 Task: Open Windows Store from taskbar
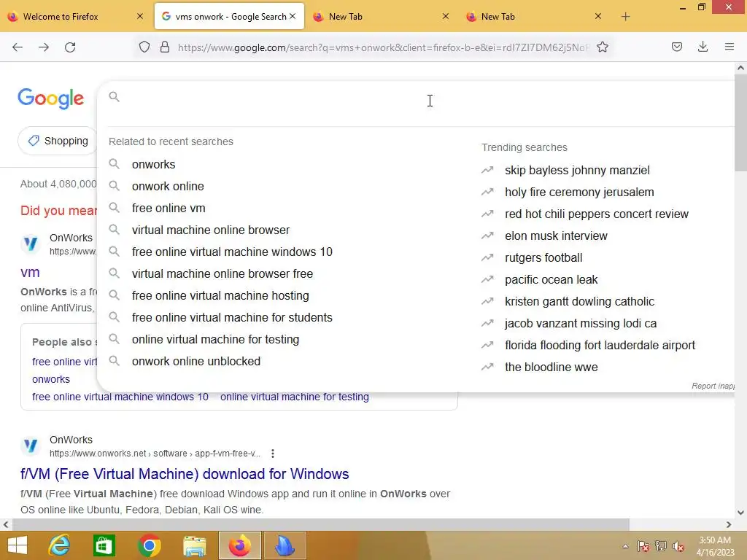click(x=104, y=545)
